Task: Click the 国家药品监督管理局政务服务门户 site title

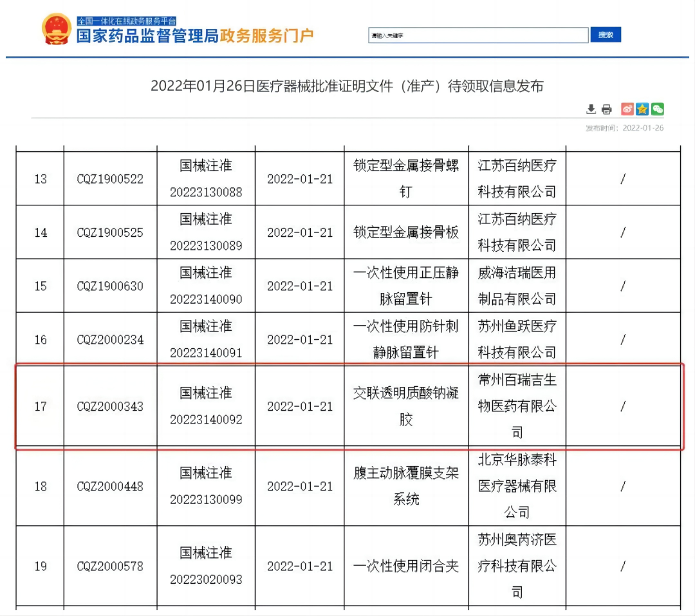Action: coord(195,36)
